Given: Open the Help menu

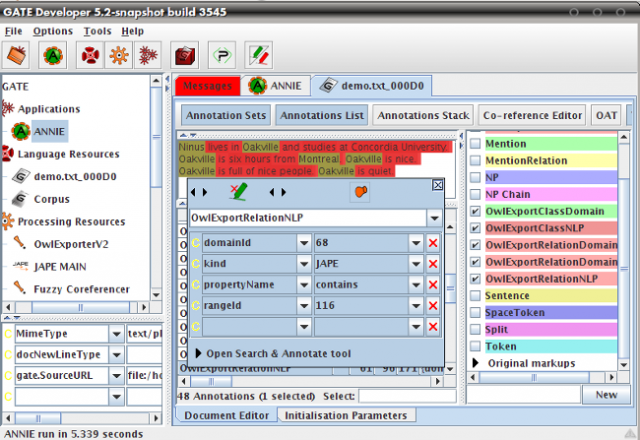Looking at the screenshot, I should coord(132,31).
